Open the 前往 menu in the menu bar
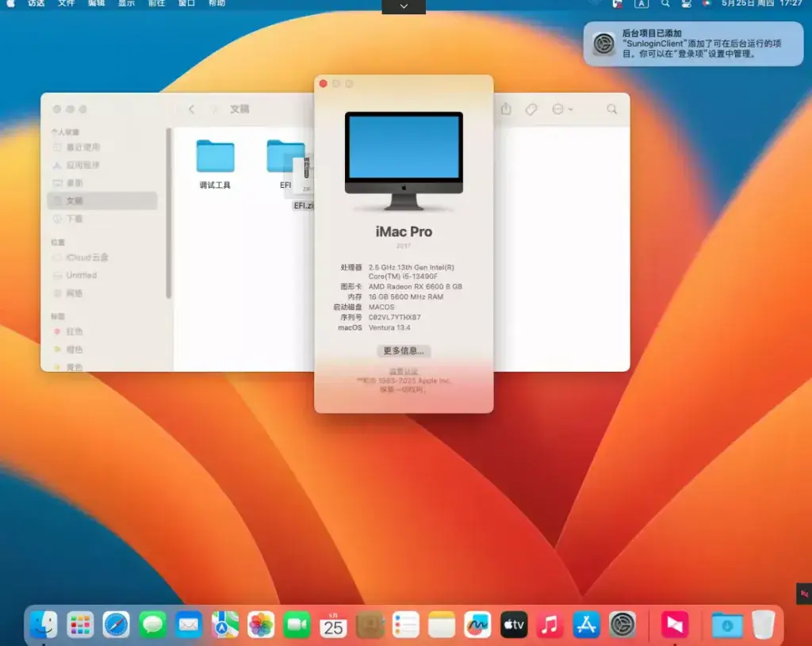 [x=156, y=3]
